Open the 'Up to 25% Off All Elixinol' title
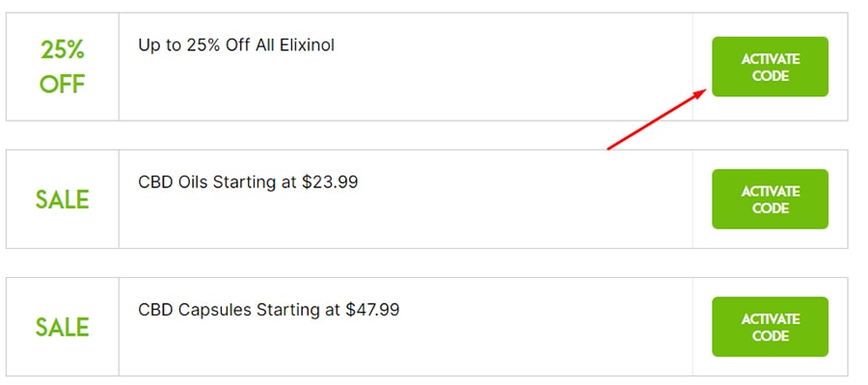 [236, 45]
